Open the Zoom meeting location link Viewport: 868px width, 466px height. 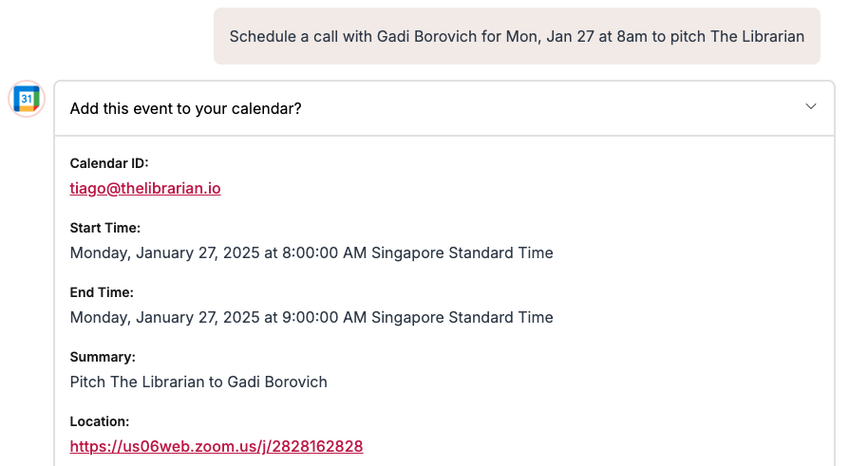tap(217, 446)
